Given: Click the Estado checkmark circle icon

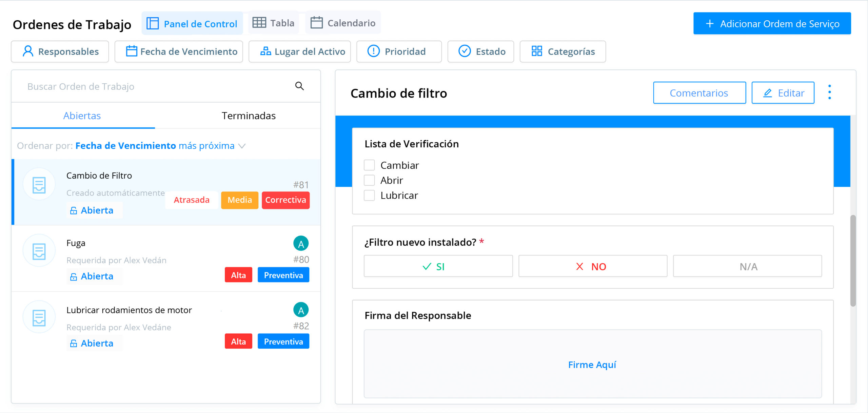Looking at the screenshot, I should coord(465,51).
